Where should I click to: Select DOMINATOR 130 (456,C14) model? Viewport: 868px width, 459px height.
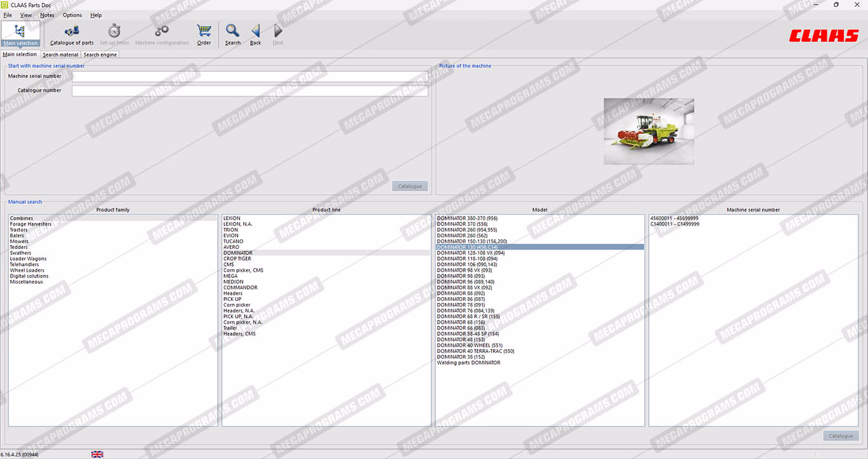click(x=540, y=247)
